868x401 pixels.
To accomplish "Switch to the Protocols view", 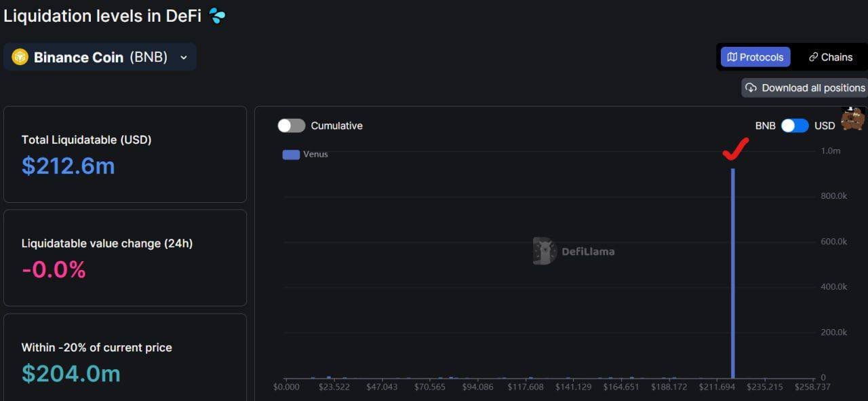I will tap(755, 57).
